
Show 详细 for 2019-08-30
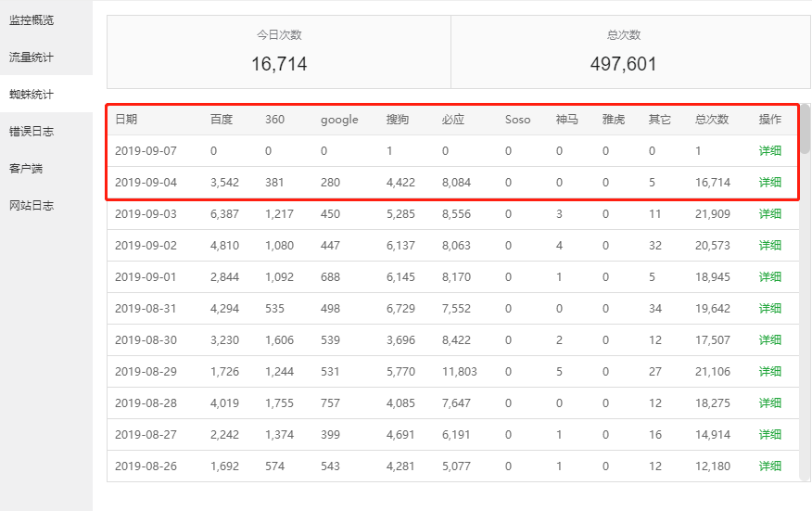(770, 340)
